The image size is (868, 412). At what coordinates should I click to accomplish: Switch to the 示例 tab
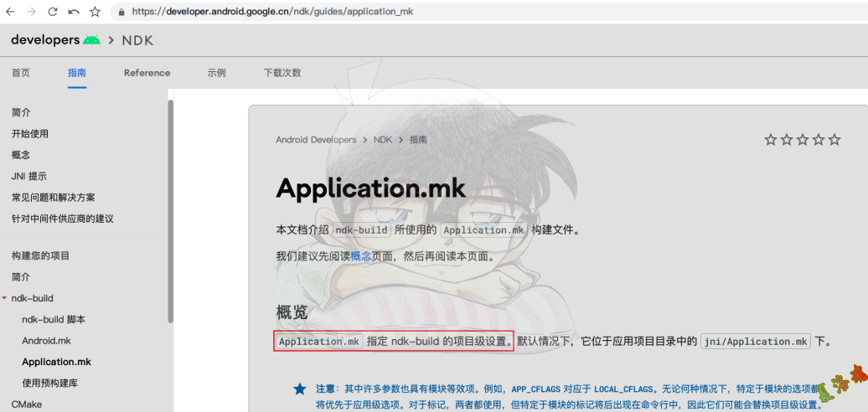coord(216,73)
